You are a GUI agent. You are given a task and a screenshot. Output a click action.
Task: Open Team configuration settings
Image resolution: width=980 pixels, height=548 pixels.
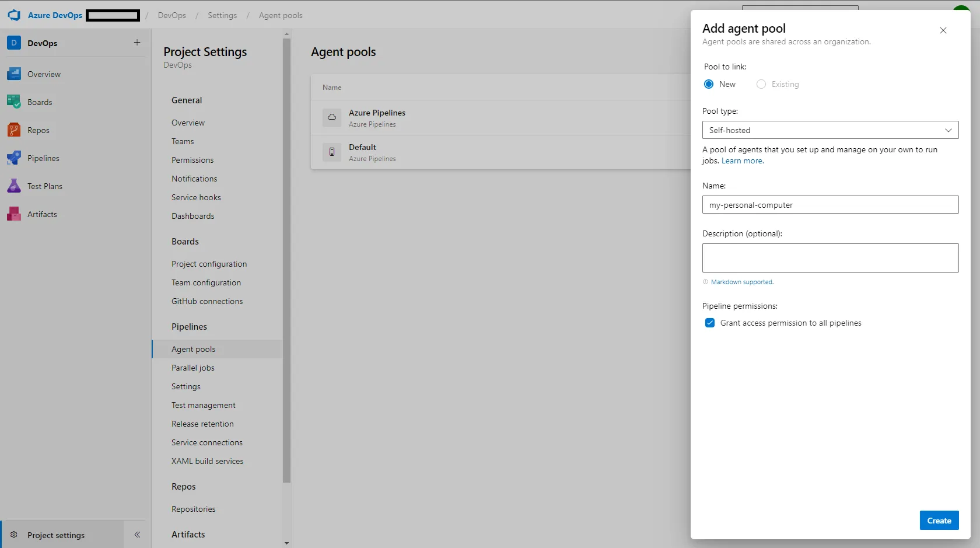coord(206,282)
